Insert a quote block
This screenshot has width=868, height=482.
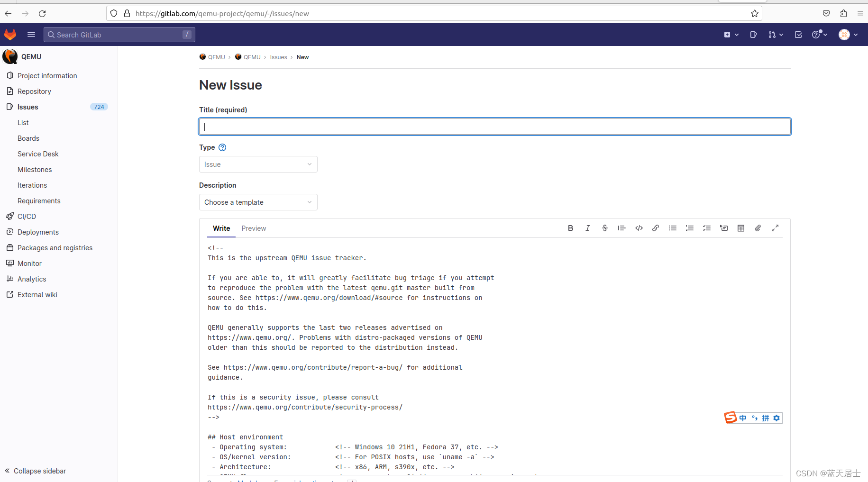[x=621, y=228]
